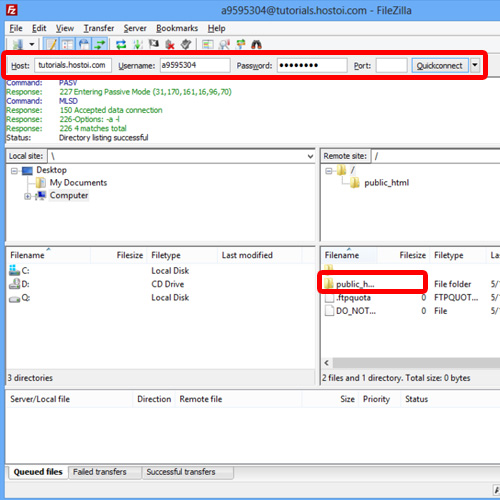Click the Quickconnect button

(x=440, y=65)
